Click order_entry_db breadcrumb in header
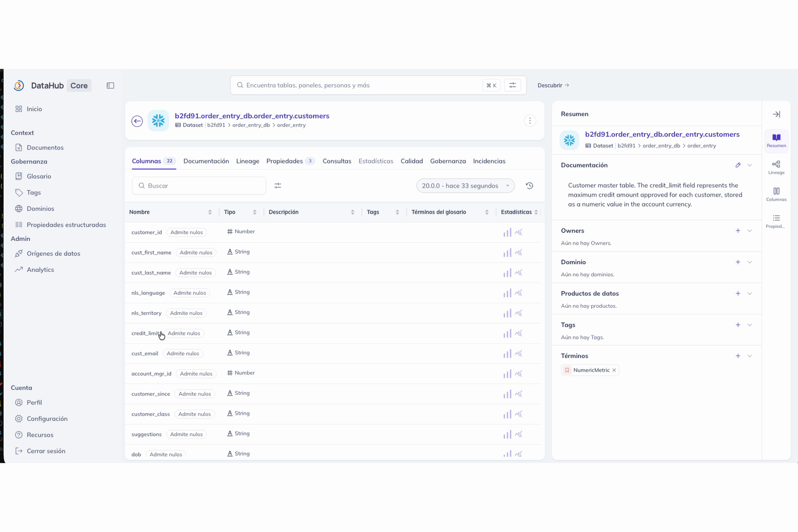798x532 pixels. (251, 125)
